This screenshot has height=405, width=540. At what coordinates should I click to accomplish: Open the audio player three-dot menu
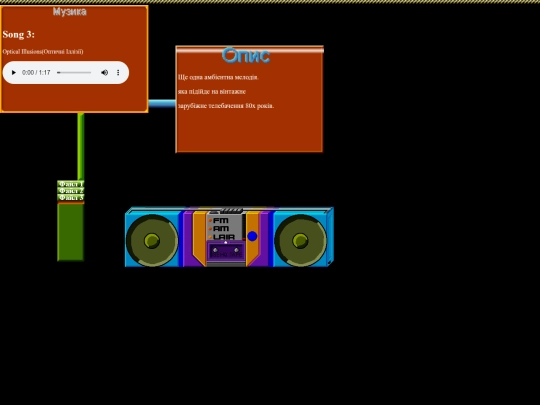point(118,73)
